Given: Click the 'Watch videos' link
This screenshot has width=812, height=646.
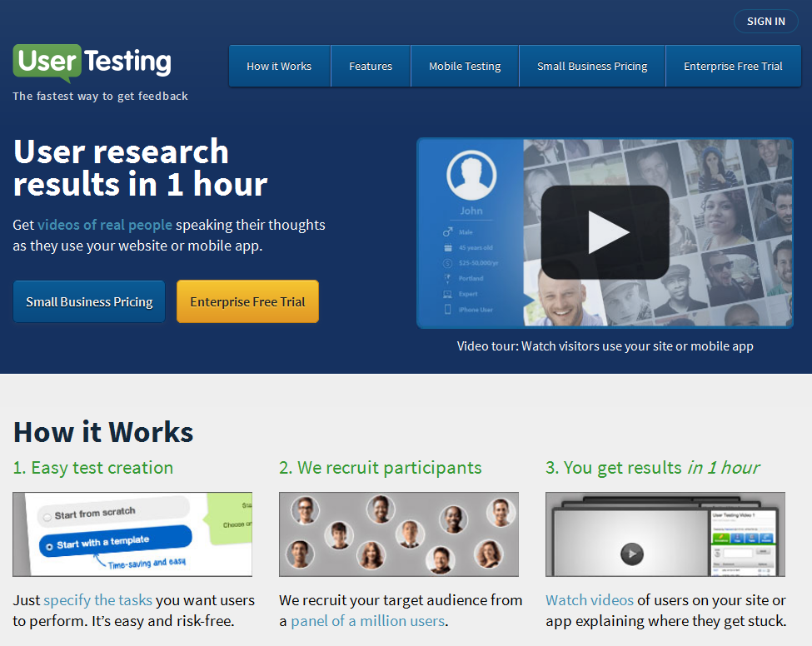Looking at the screenshot, I should 590,600.
